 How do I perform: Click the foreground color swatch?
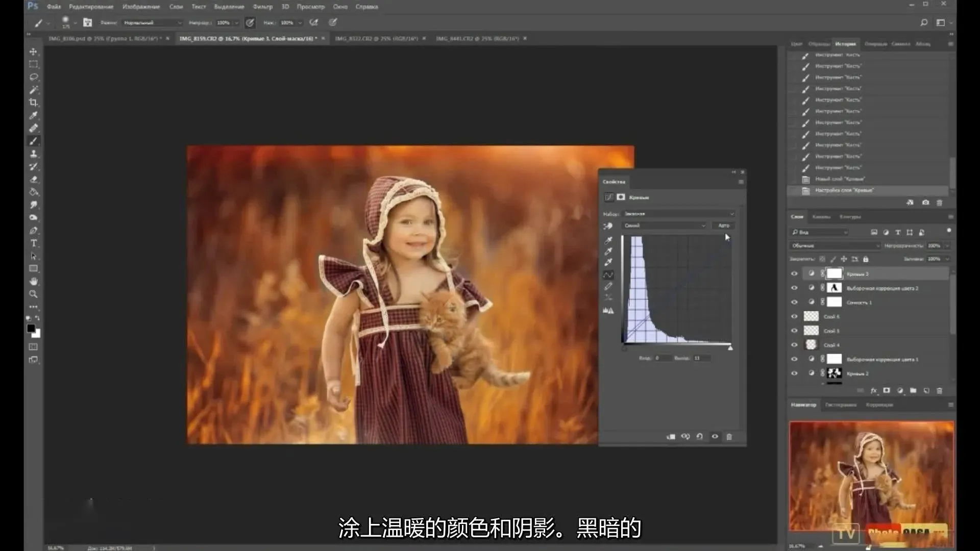pyautogui.click(x=31, y=329)
